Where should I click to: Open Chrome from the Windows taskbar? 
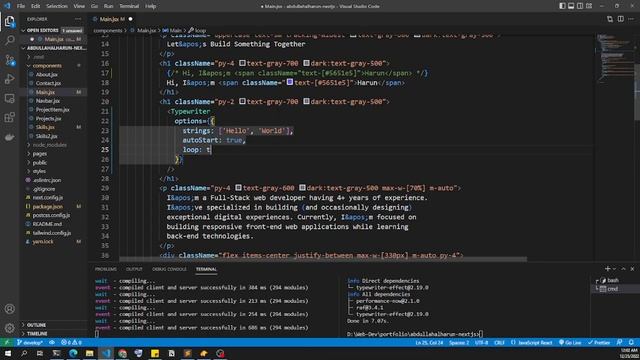pyautogui.click(x=122, y=353)
